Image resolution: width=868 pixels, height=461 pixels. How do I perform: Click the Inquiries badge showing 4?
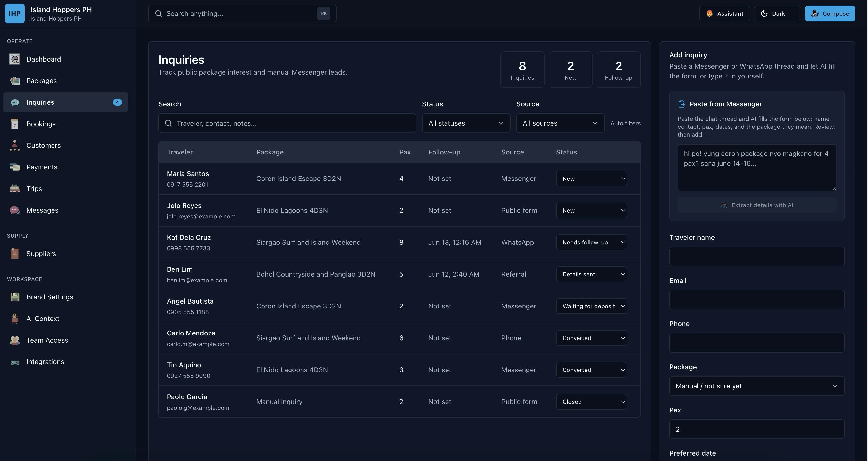[x=117, y=102]
